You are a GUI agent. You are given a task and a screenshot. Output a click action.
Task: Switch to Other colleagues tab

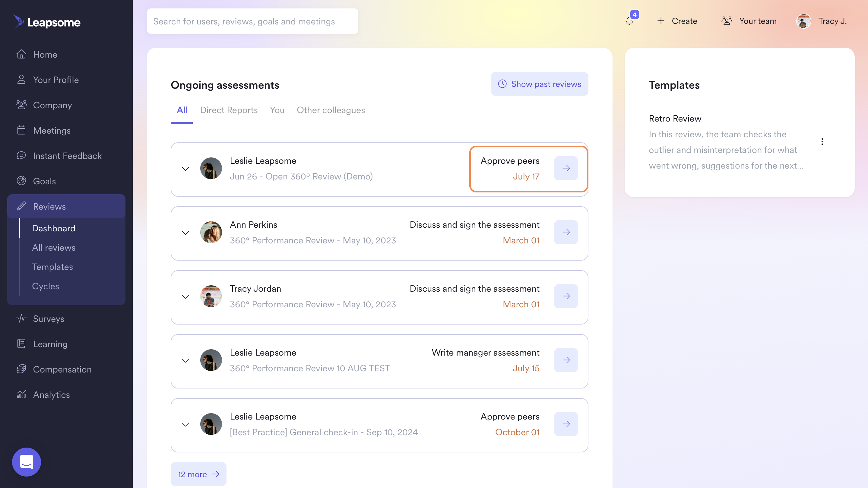pyautogui.click(x=331, y=110)
